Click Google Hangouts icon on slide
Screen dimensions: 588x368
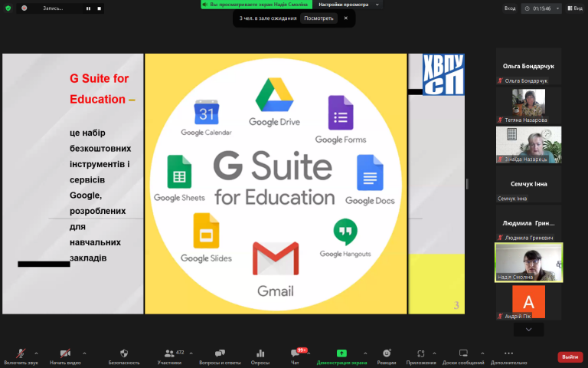point(345,232)
